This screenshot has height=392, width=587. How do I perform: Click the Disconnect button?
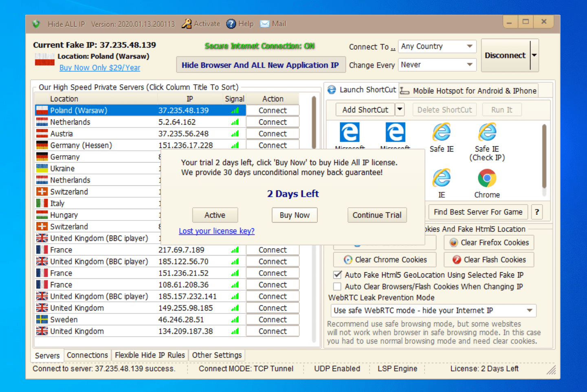pyautogui.click(x=506, y=55)
